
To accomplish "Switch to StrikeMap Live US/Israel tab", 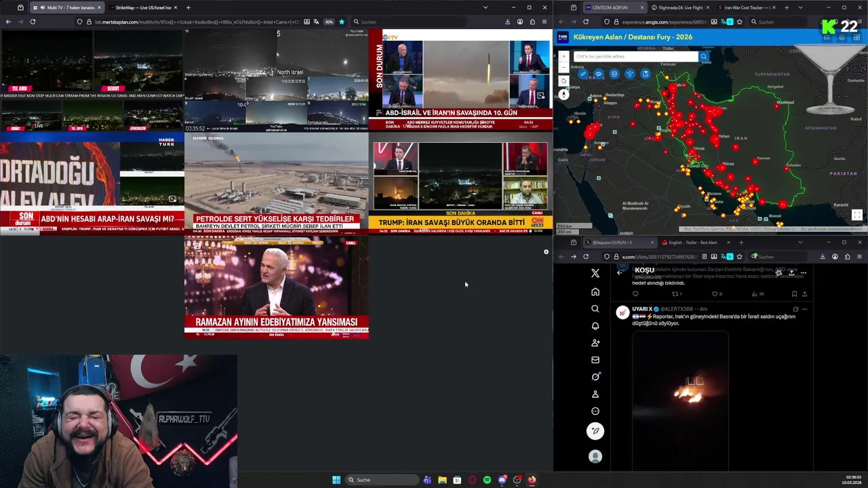I will pos(143,7).
